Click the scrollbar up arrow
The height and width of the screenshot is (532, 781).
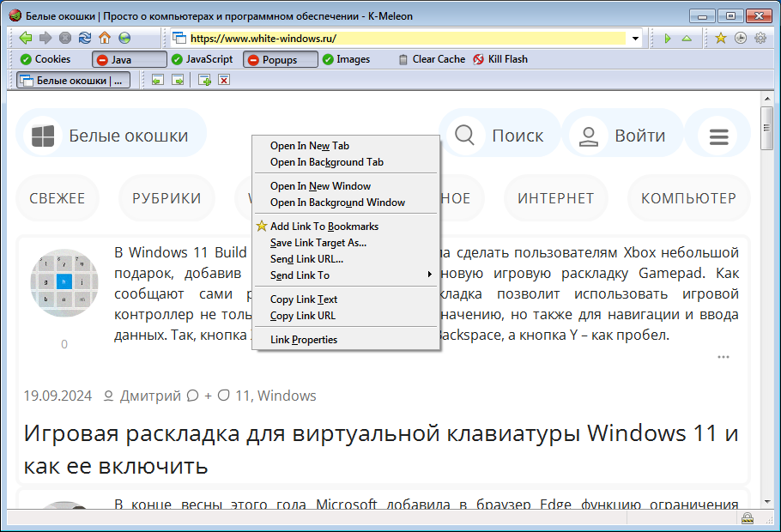point(767,99)
